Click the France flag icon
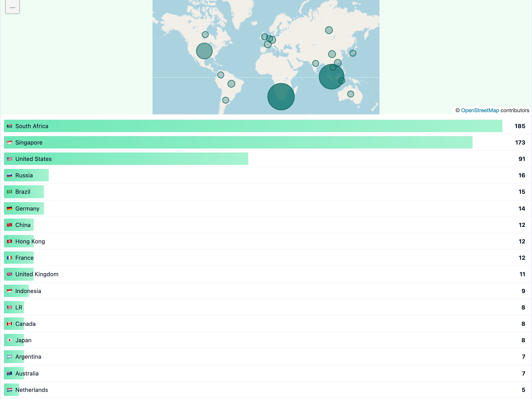The height and width of the screenshot is (399, 532). (9, 258)
